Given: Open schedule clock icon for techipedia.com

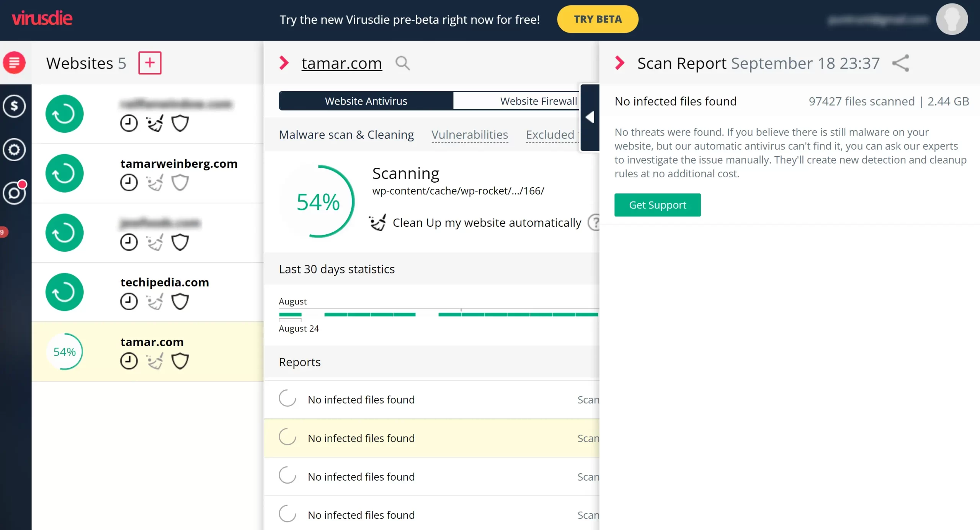Looking at the screenshot, I should tap(129, 301).
